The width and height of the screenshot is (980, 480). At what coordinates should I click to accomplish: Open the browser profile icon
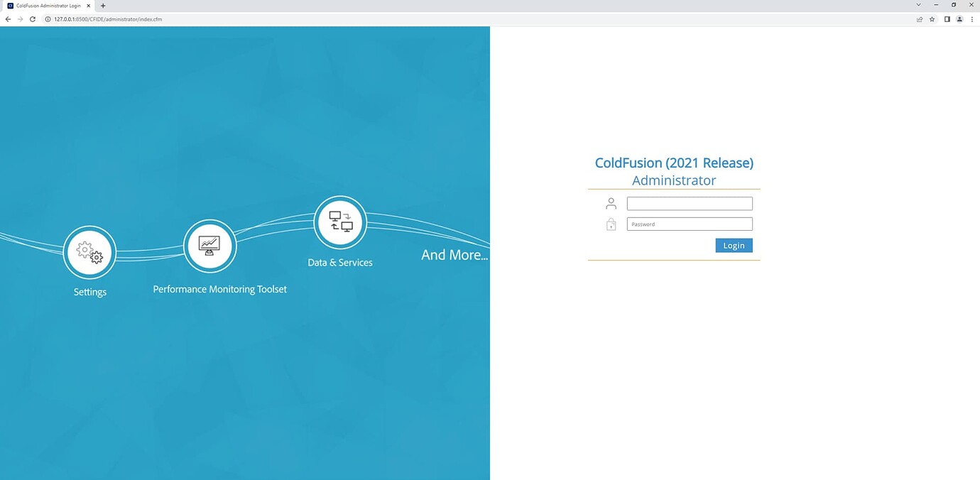tap(959, 19)
